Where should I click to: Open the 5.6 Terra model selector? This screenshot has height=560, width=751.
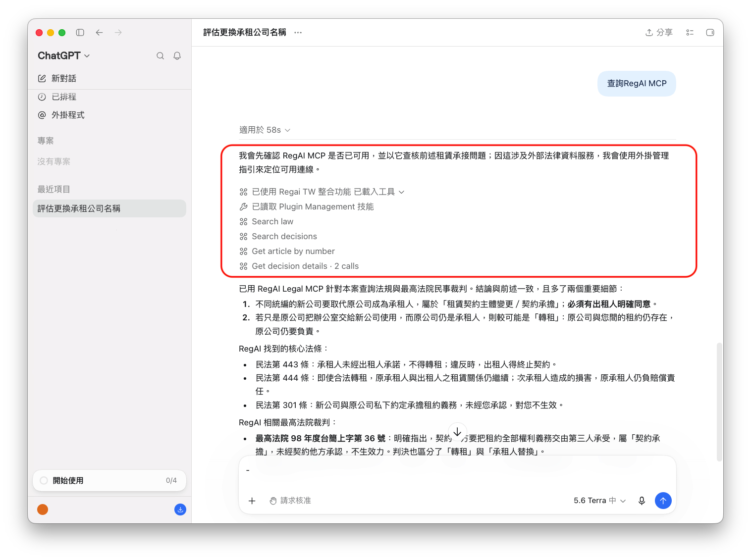(599, 501)
